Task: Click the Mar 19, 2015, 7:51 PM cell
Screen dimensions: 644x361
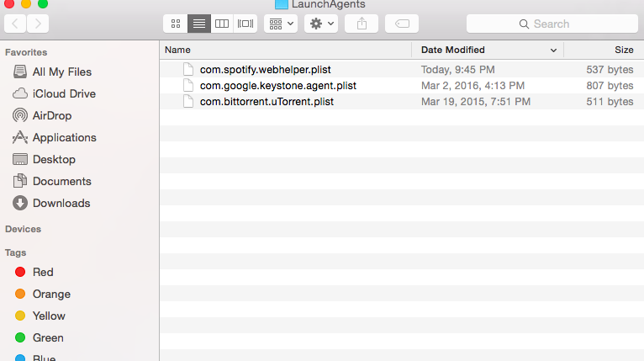Action: click(476, 102)
